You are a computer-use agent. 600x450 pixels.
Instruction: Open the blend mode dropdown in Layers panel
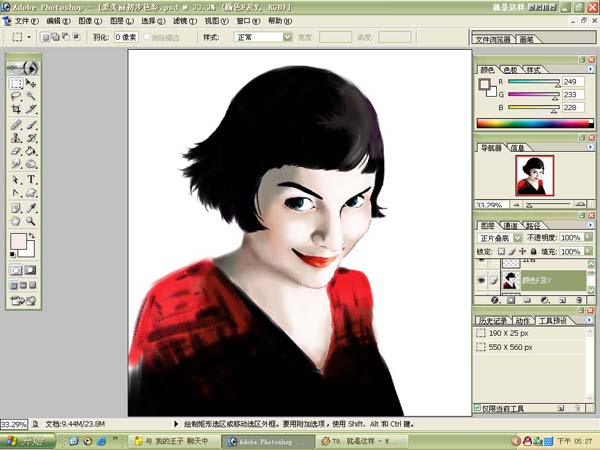pos(517,238)
